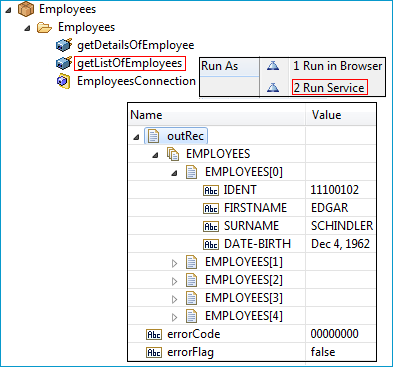Click the getListOfEmployees service icon
The height and width of the screenshot is (367, 393).
64,63
